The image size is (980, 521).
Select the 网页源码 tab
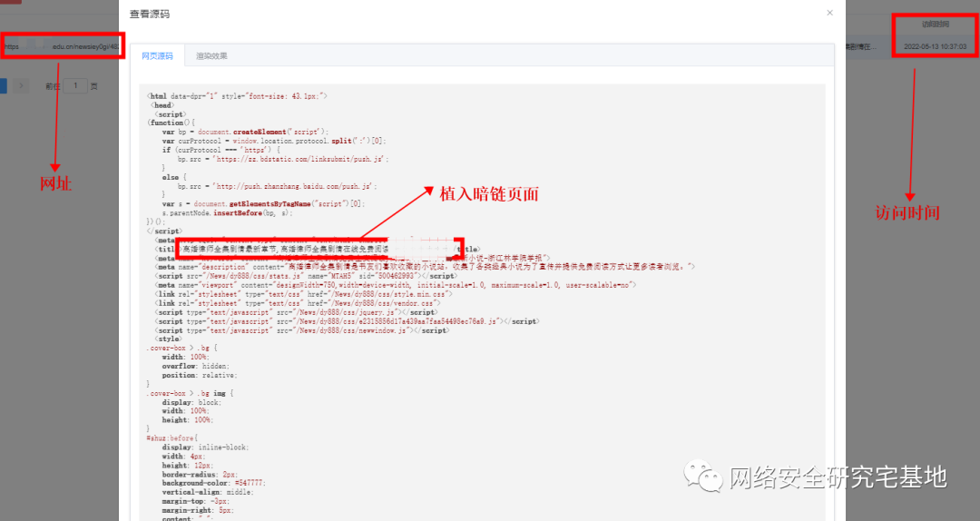(156, 56)
